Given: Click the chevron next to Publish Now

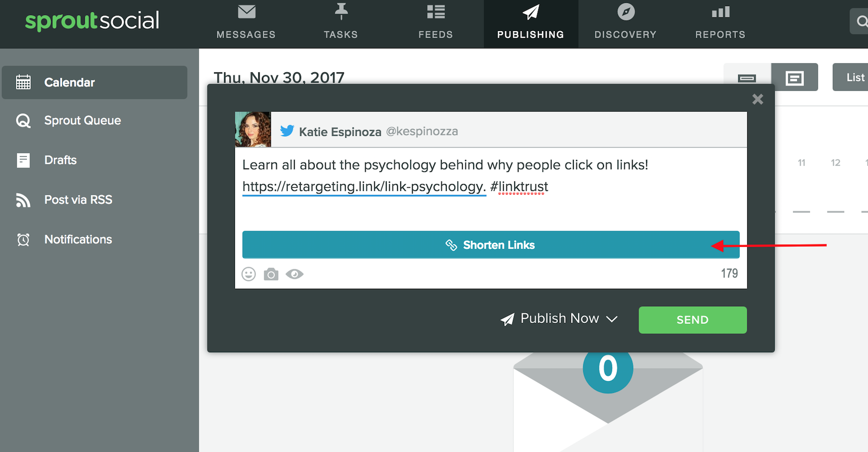Looking at the screenshot, I should (x=612, y=319).
